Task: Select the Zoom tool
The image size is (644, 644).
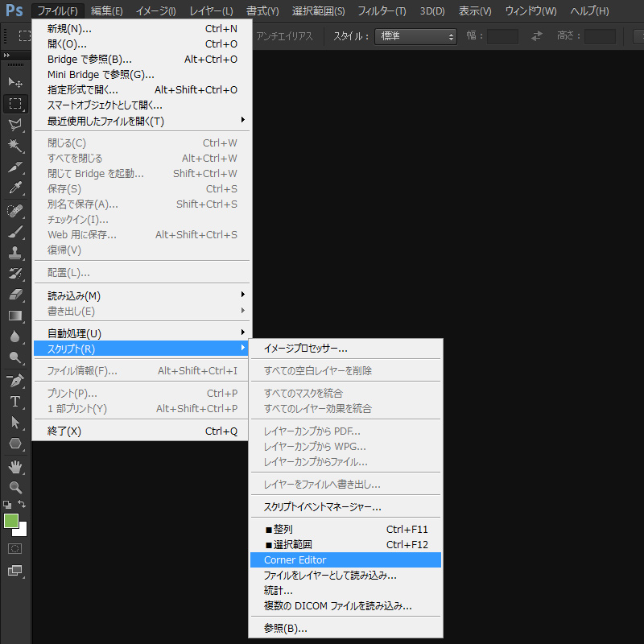Action: [x=15, y=488]
